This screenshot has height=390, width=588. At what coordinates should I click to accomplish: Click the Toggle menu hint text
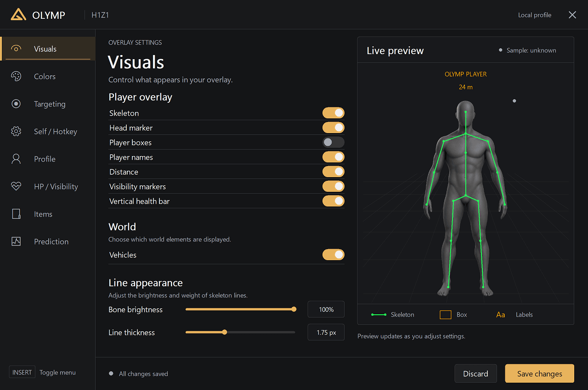coord(57,373)
